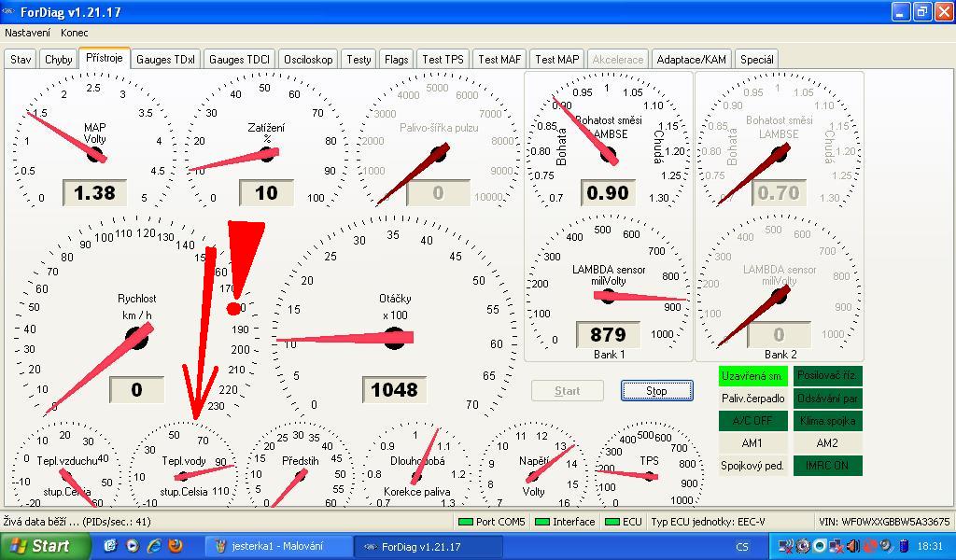Click the Windows Media Player quick launch icon

(132, 546)
